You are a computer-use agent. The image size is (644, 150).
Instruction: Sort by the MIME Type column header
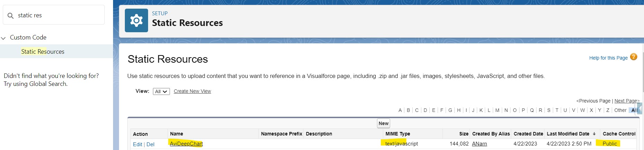(398, 134)
